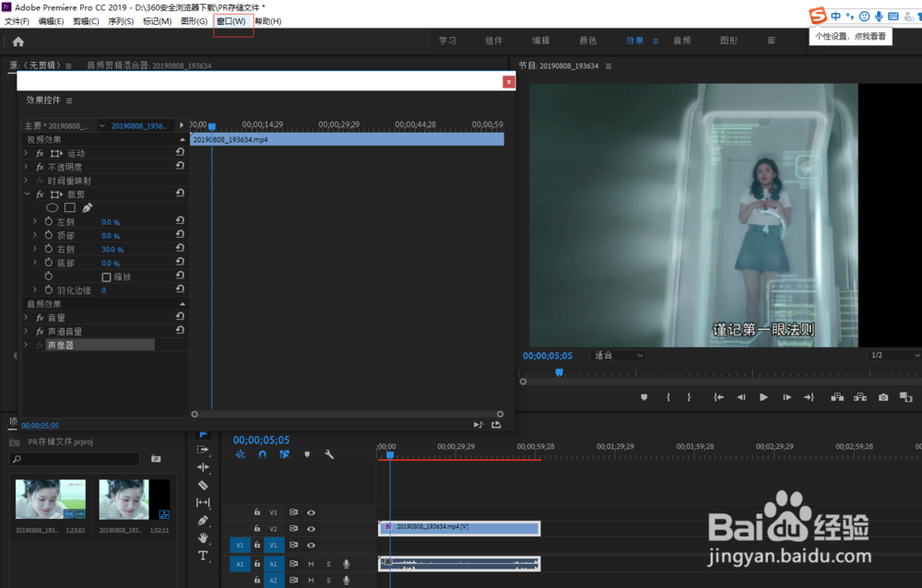Select the Pen tool in the timeline toolbar
This screenshot has width=922, height=588.
pyautogui.click(x=203, y=521)
